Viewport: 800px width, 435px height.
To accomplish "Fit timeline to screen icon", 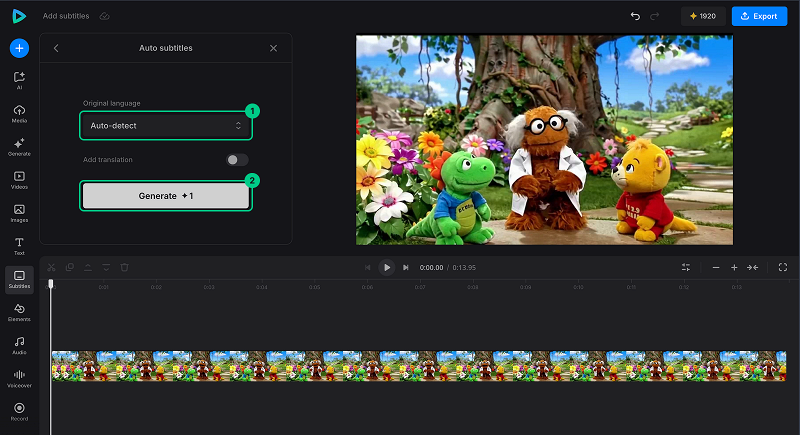I will coord(753,267).
